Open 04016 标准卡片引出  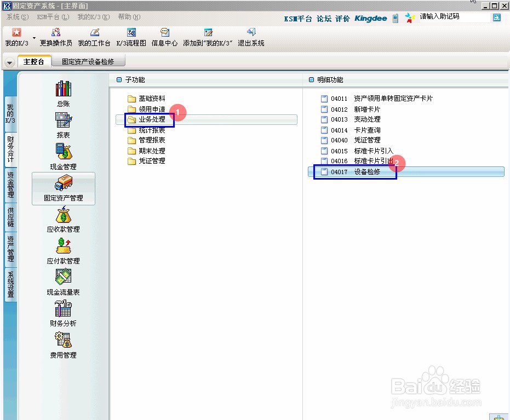coord(357,161)
